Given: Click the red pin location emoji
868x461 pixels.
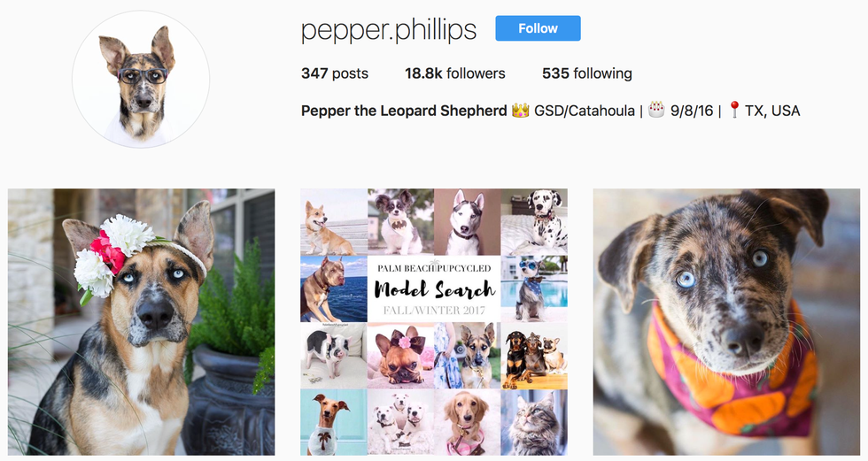Looking at the screenshot, I should tap(734, 110).
